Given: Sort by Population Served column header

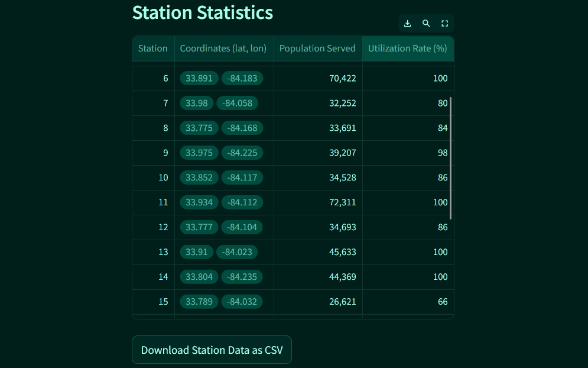Looking at the screenshot, I should point(318,49).
